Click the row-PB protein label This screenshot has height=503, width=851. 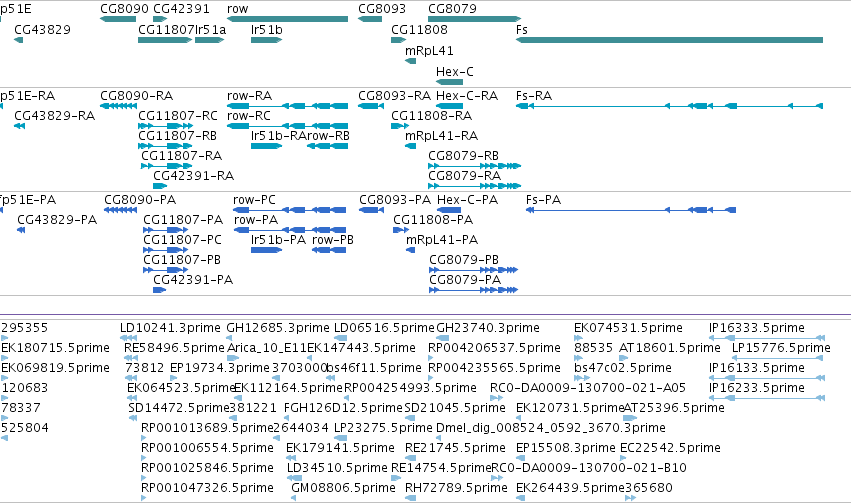click(x=333, y=240)
